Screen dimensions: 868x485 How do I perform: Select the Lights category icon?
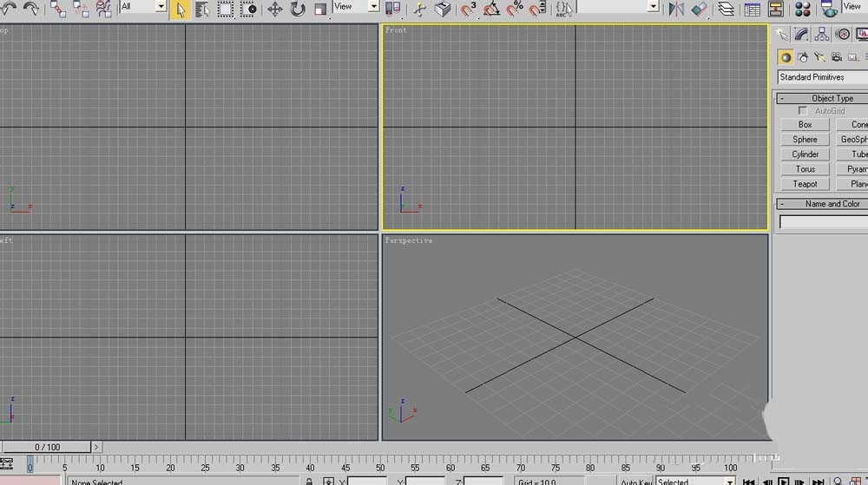(x=819, y=57)
